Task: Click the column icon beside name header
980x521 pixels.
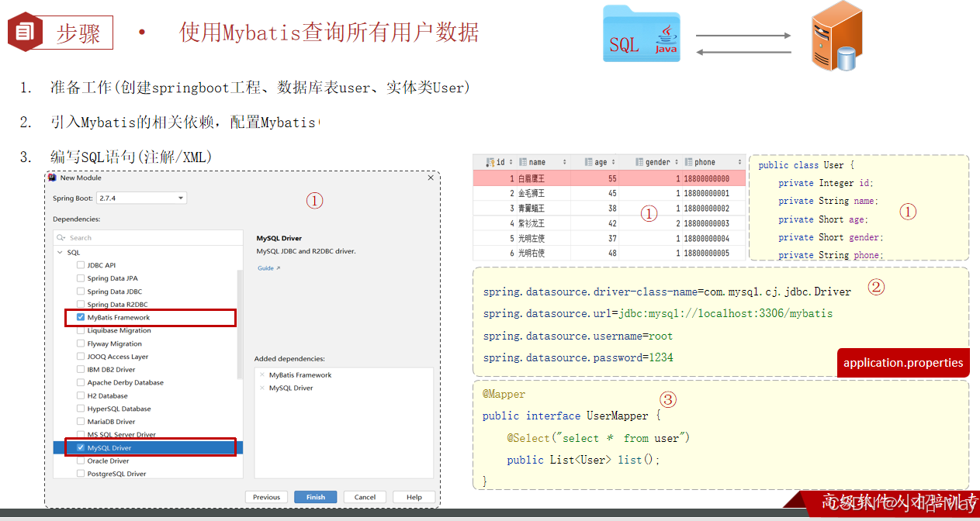Action: click(523, 162)
